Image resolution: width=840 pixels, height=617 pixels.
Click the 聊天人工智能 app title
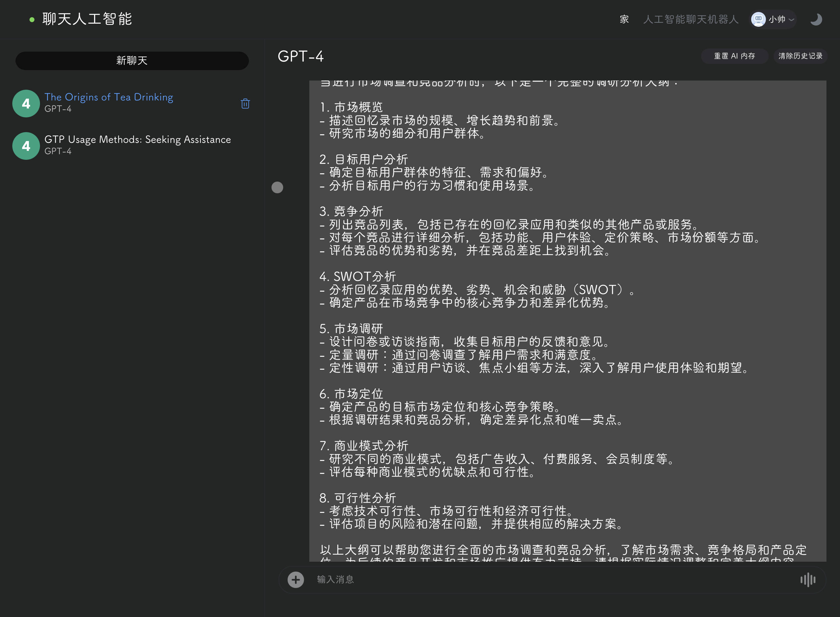click(x=87, y=19)
